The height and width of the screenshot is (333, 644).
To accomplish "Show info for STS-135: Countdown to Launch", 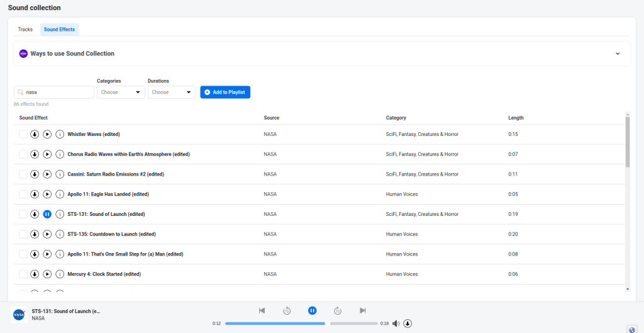I will [x=60, y=234].
